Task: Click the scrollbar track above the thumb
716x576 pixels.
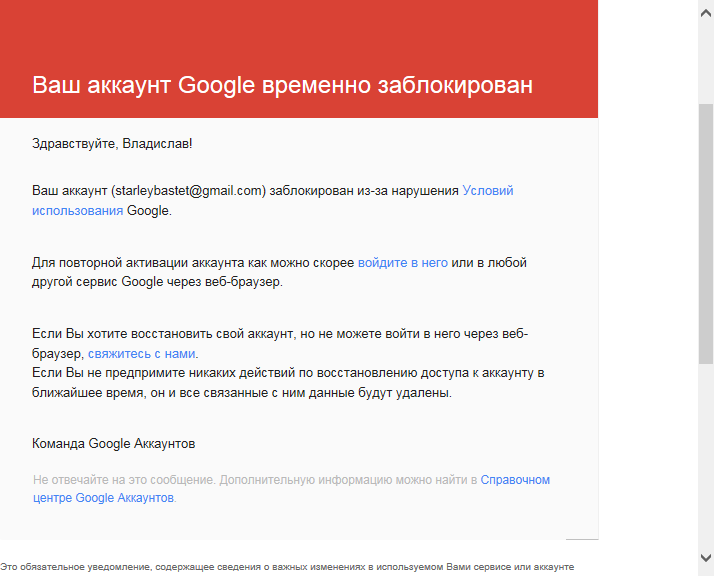Action: pyautogui.click(x=706, y=63)
